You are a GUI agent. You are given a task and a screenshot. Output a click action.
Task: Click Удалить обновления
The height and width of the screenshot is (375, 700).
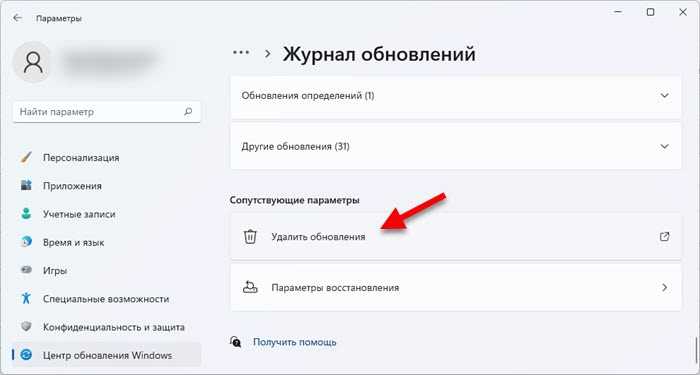click(x=456, y=237)
